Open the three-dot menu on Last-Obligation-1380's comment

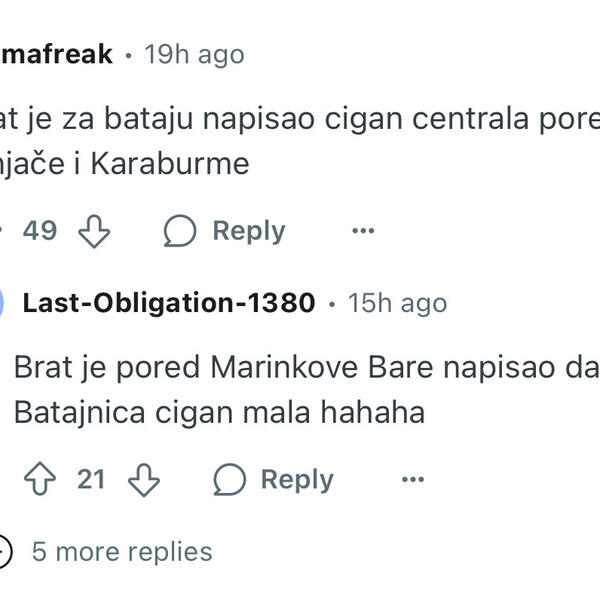[412, 480]
